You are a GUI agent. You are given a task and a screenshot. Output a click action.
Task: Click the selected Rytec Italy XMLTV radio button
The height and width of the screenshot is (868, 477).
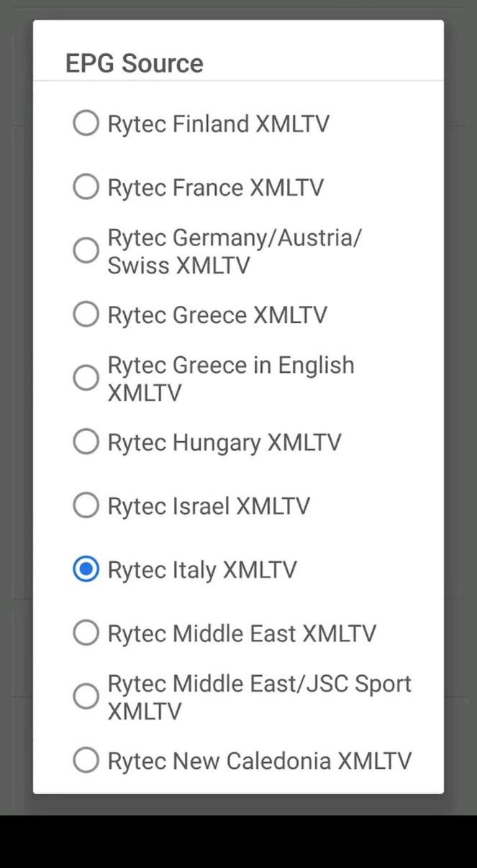click(x=86, y=569)
